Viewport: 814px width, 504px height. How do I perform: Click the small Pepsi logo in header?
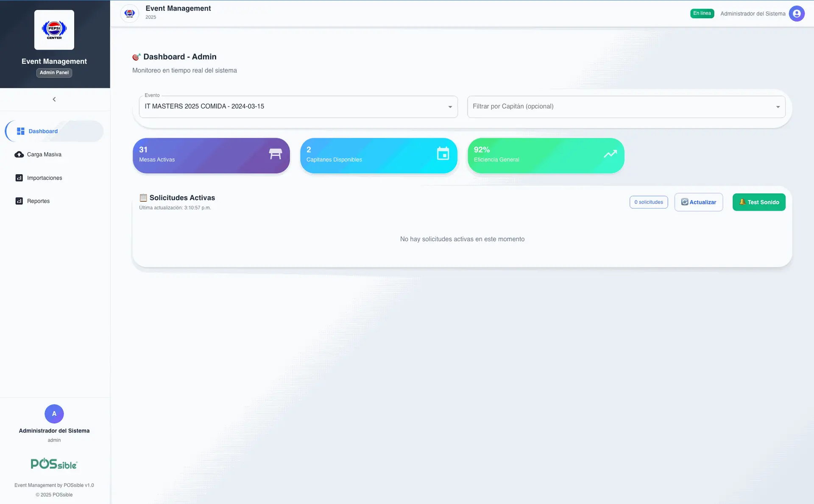click(130, 14)
